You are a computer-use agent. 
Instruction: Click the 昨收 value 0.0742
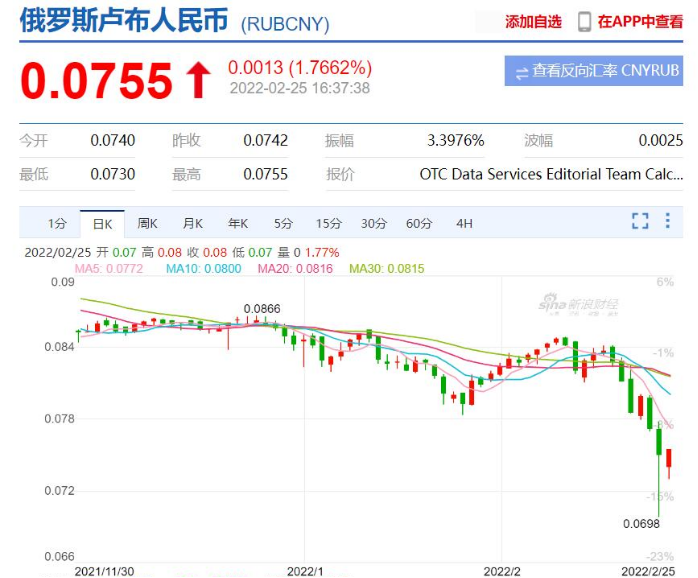click(x=266, y=141)
